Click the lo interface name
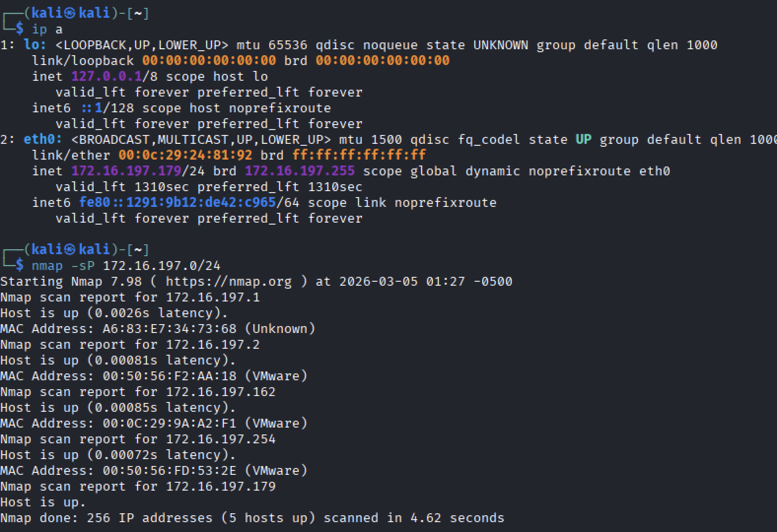Viewport: 777px width, 532px height. click(x=35, y=45)
